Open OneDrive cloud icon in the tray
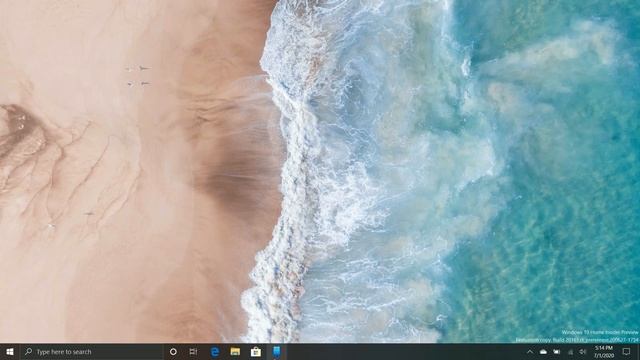The image size is (640, 360). [543, 351]
